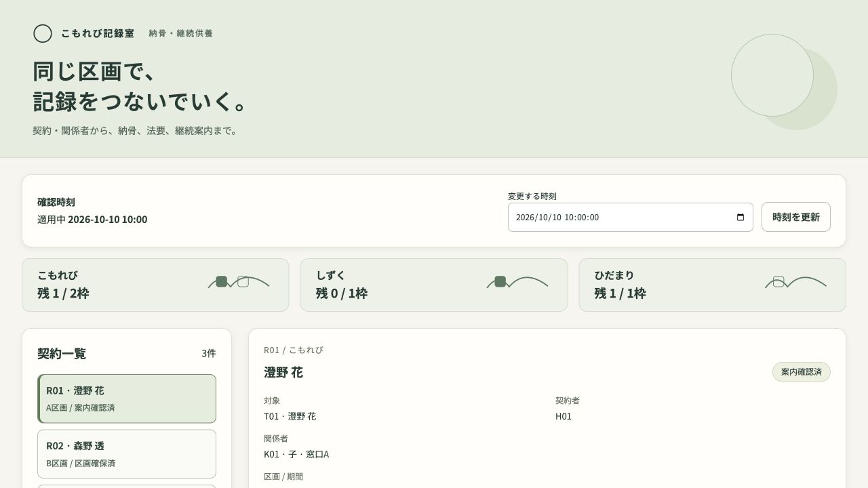868x488 pixels.
Task: Click the しずく 残 0 / 1枠 card
Action: click(434, 285)
